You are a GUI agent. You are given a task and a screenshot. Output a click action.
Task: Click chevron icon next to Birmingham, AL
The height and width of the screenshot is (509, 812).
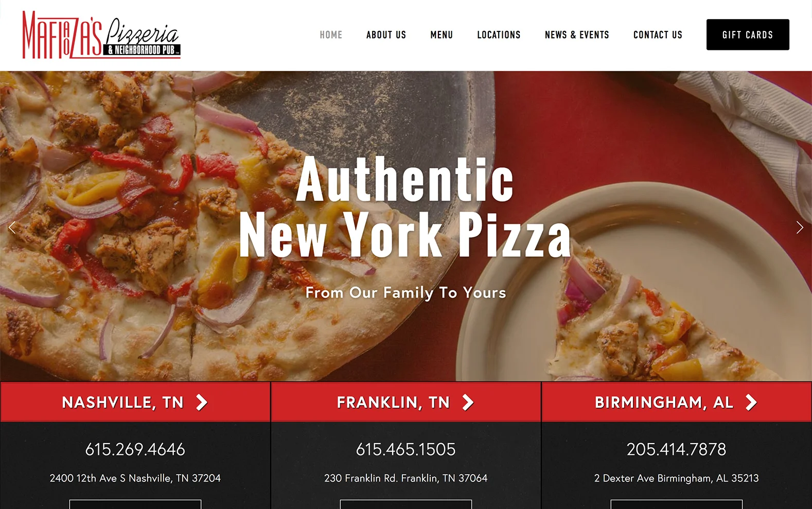tap(751, 402)
